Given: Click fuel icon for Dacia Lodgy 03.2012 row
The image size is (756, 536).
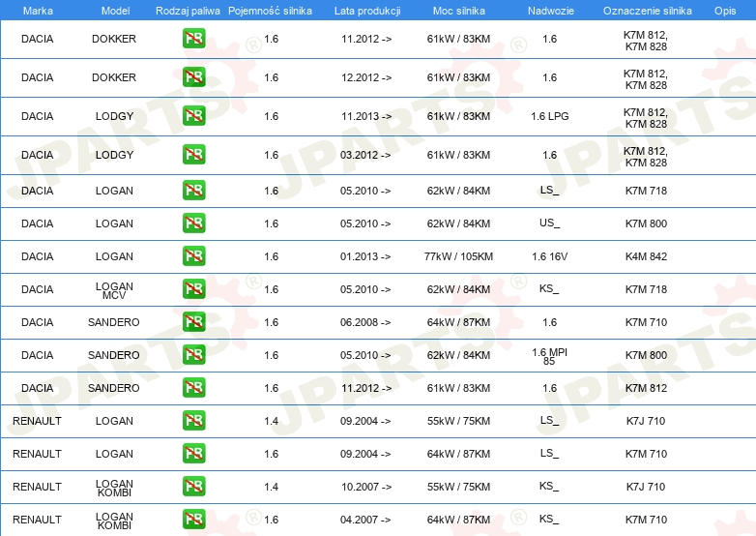Looking at the screenshot, I should click(x=193, y=155).
